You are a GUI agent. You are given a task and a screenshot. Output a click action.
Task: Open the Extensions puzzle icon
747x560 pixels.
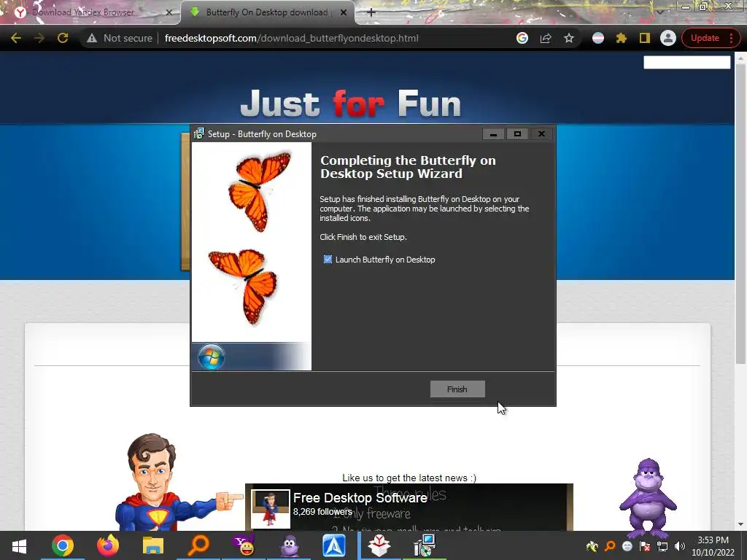tap(622, 38)
